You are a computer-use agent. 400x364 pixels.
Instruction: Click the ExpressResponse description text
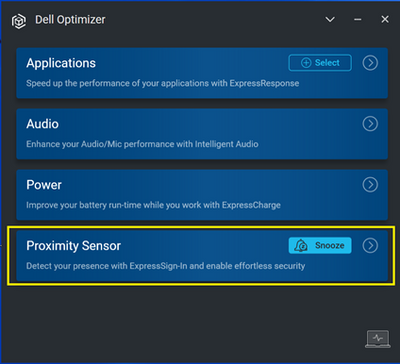[x=163, y=83]
